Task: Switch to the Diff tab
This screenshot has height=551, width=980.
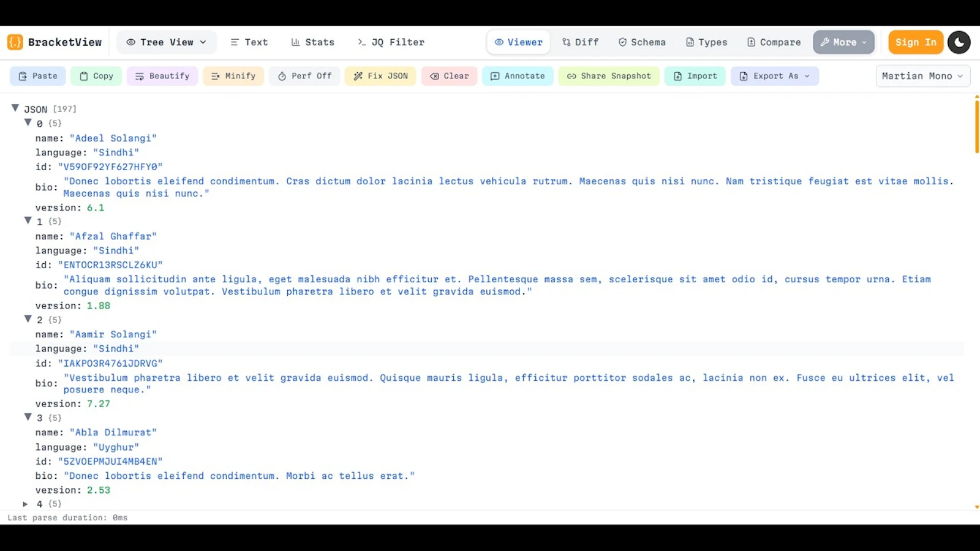Action: pyautogui.click(x=580, y=42)
